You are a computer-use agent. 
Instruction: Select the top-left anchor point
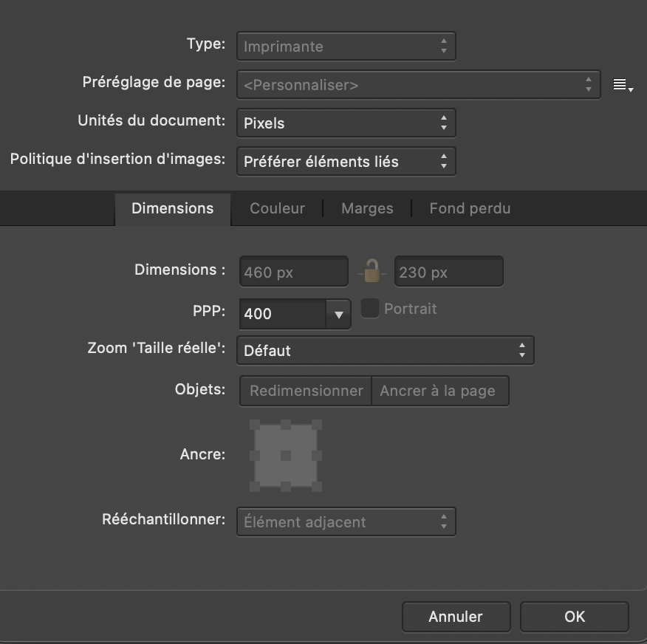(x=255, y=425)
